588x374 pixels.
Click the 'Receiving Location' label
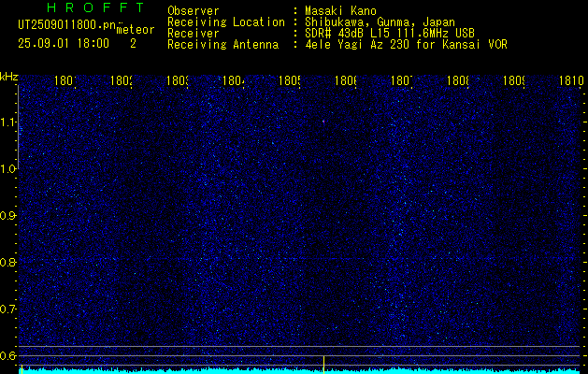tap(226, 22)
